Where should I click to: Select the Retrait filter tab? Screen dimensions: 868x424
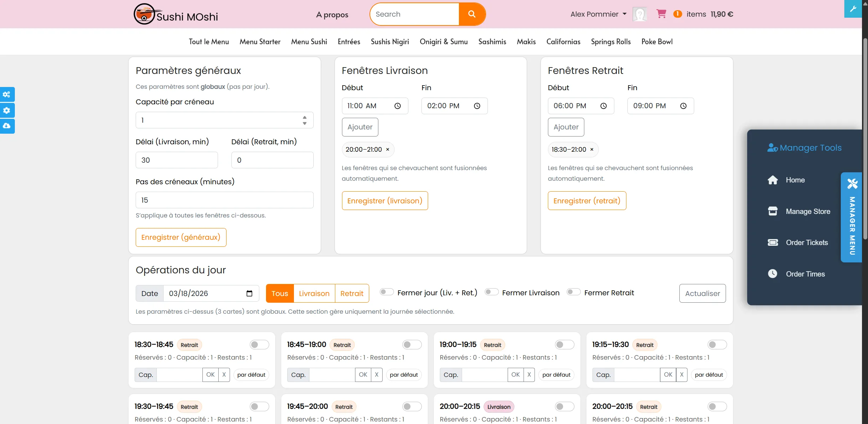point(352,293)
